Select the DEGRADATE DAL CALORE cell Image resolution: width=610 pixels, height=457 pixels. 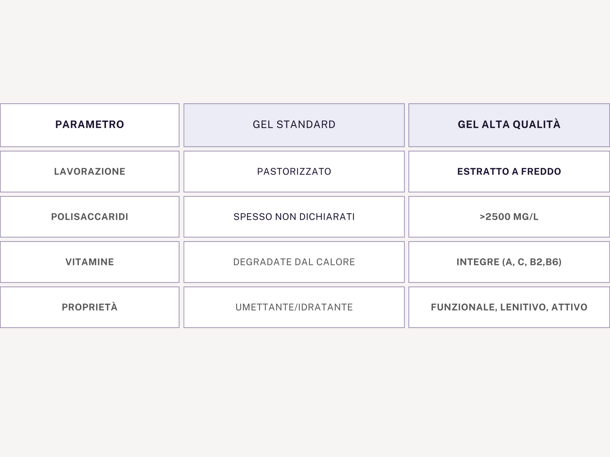[294, 262]
